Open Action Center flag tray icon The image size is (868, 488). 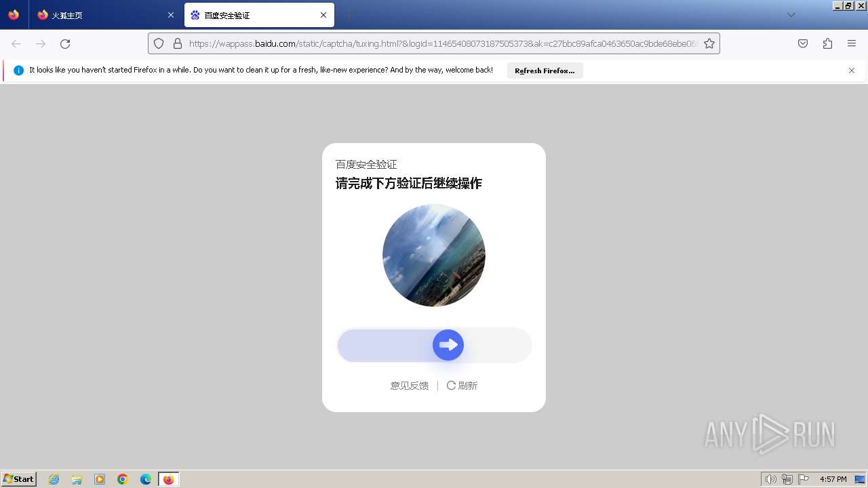click(804, 479)
